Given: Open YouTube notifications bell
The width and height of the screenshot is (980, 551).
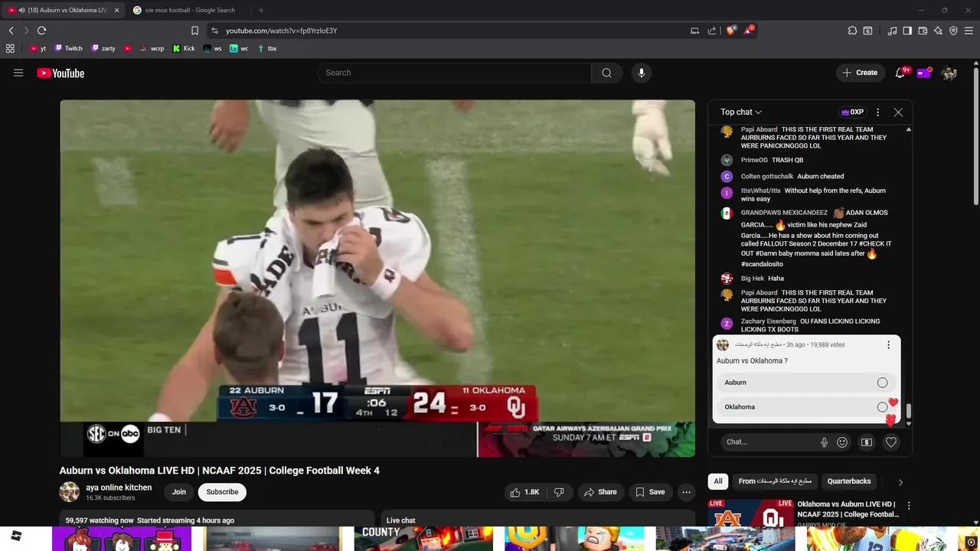Looking at the screenshot, I should (900, 73).
